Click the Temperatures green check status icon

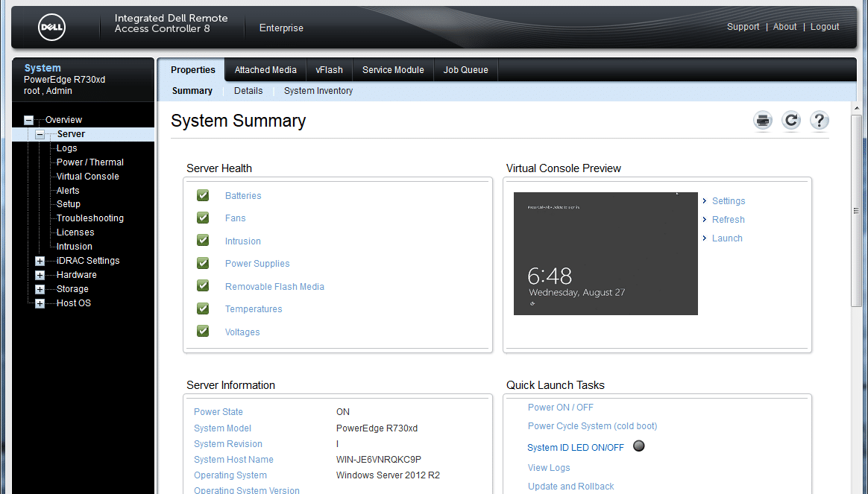click(203, 308)
